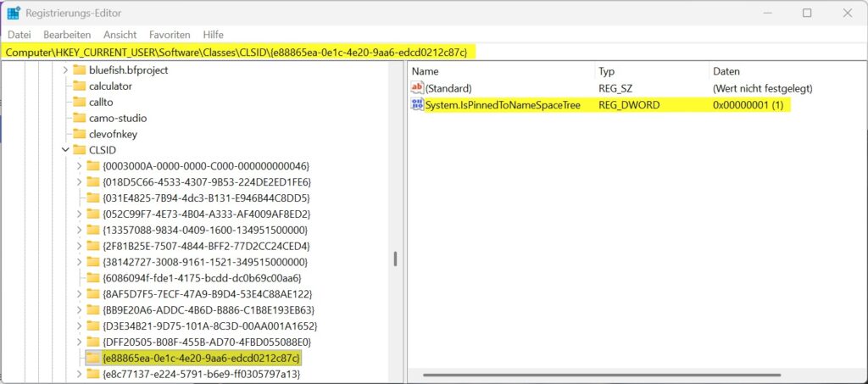Expand key {e8c77137-e224-5791-b6e9-ff0305797a13}
This screenshot has height=384, width=868.
tap(79, 375)
